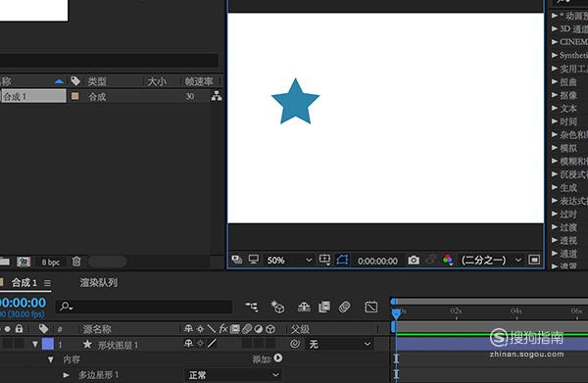This screenshot has width=588, height=383.
Task: Click the viewer timecode 0:00:00:00
Action: coord(377,261)
